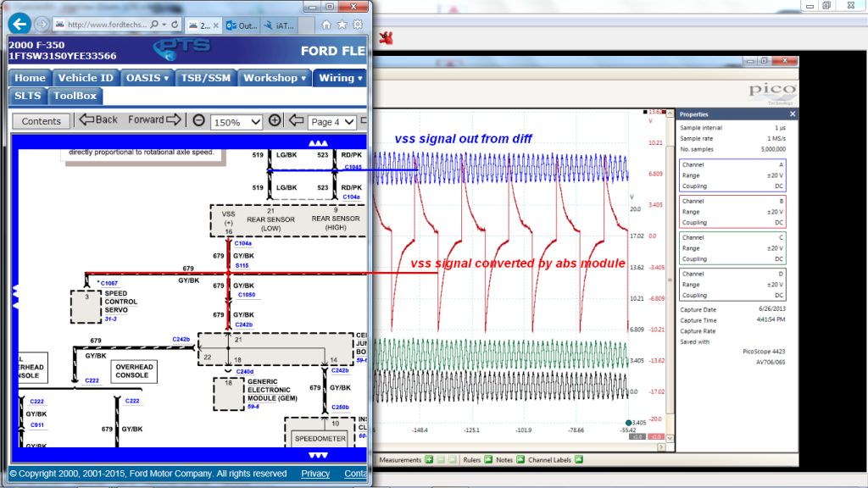
Task: Click the diagram Back arrow button
Action: (98, 119)
